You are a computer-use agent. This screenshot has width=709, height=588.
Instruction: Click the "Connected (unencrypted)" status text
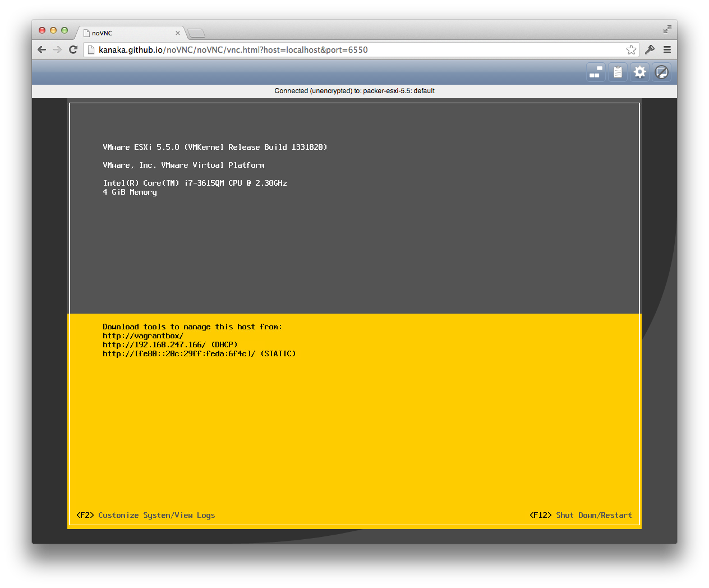click(354, 91)
